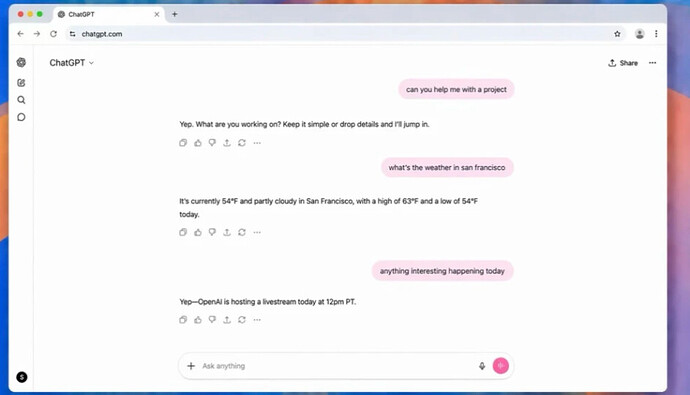This screenshot has height=395, width=690.
Task: Copy the 'Yep. What are you working on' reply
Action: (x=183, y=143)
